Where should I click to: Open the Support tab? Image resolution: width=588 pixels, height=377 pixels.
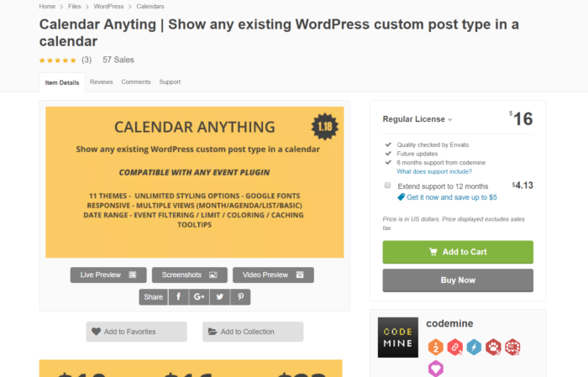[170, 81]
